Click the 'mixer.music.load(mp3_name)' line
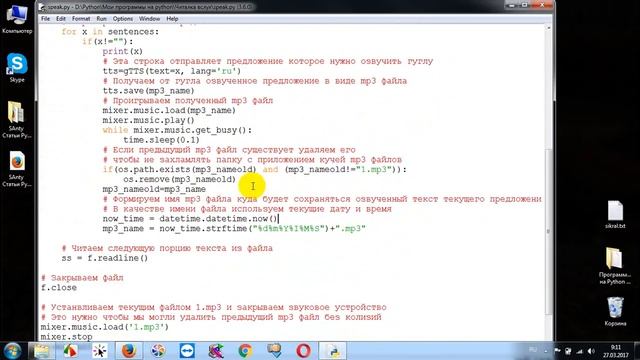Image resolution: width=640 pixels, height=360 pixels. click(169, 110)
